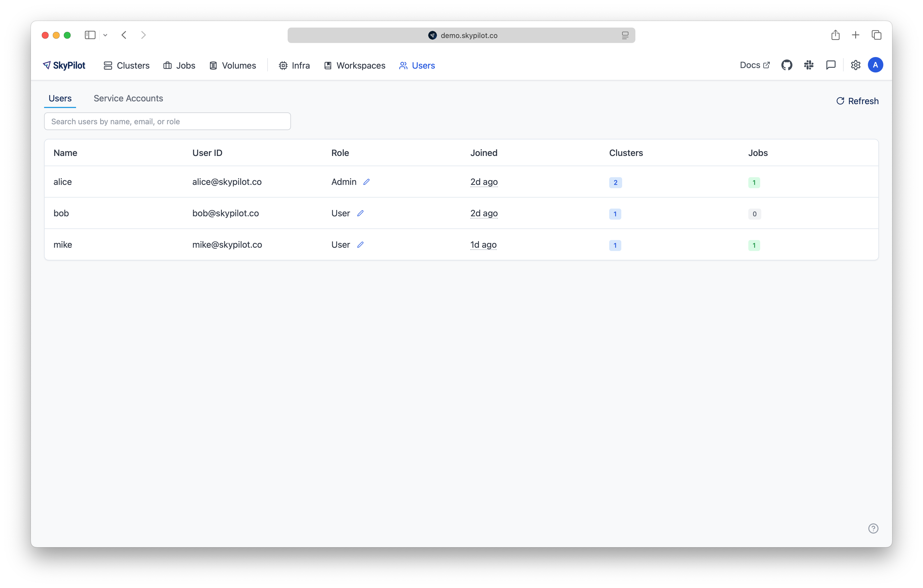Click the help question mark icon
The height and width of the screenshot is (588, 923).
(873, 528)
